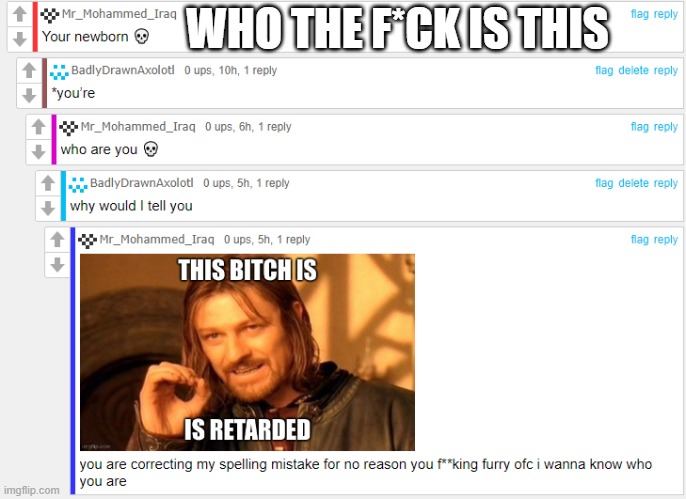Viewport: 686px width, 499px height.
Task: Upvote the "*you're" comment
Action: coord(29,70)
